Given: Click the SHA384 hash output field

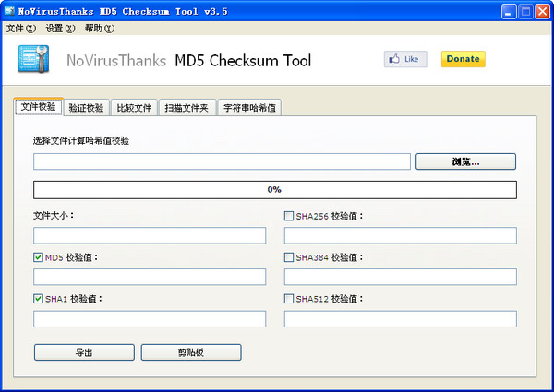Looking at the screenshot, I should tap(401, 277).
